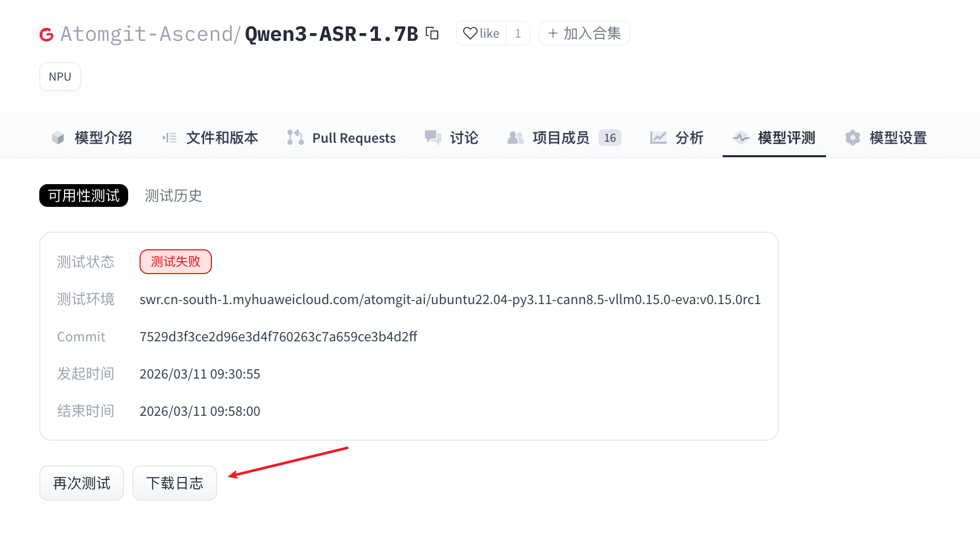Select the 可用性测试 sub-tab
The image size is (980, 542).
click(84, 195)
